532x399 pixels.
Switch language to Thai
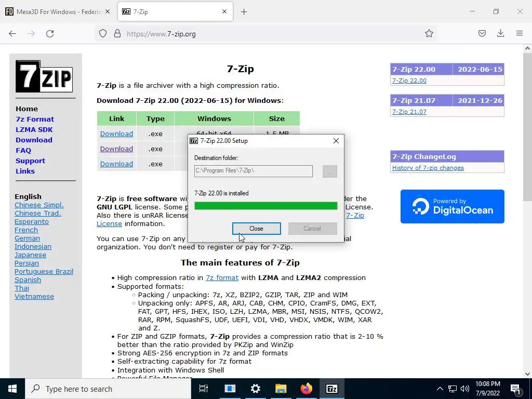(x=22, y=288)
